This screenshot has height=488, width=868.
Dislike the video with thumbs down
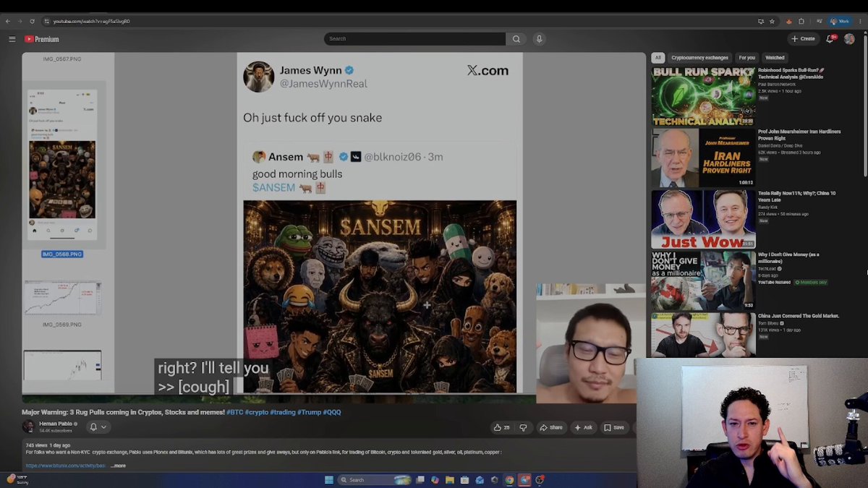523,427
